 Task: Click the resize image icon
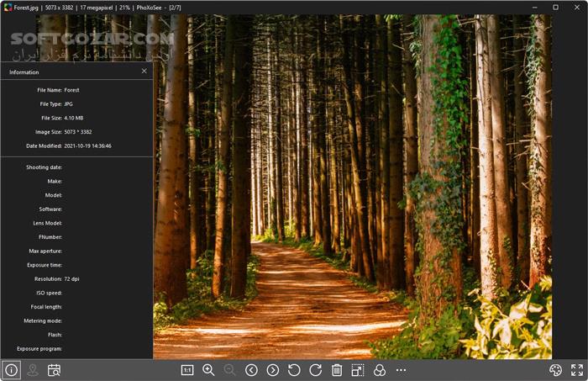(358, 370)
